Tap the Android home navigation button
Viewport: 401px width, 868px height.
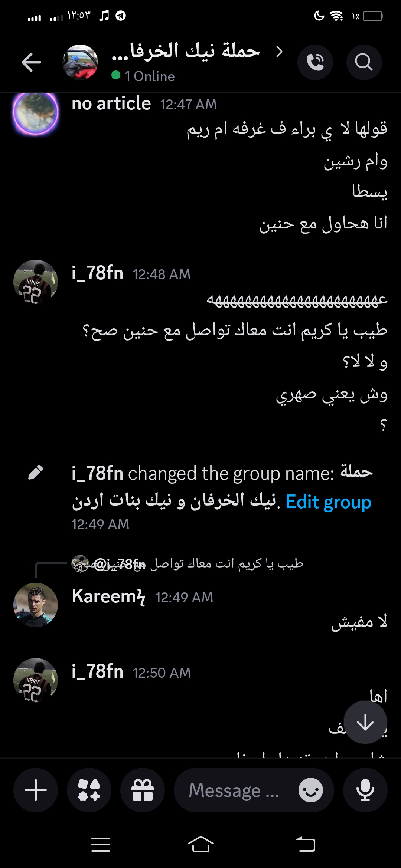click(x=200, y=845)
